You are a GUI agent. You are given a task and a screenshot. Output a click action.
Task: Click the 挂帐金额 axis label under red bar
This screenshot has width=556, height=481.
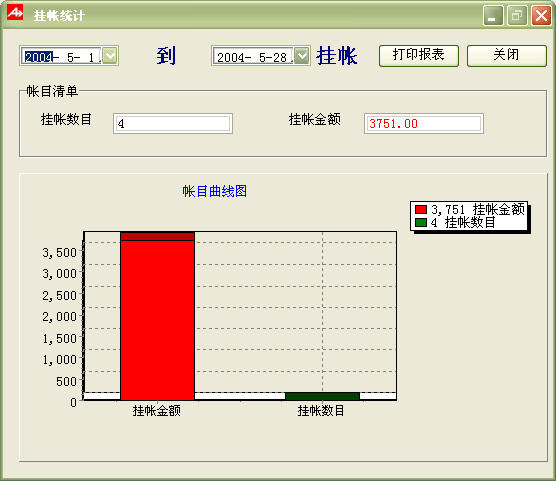coord(157,410)
